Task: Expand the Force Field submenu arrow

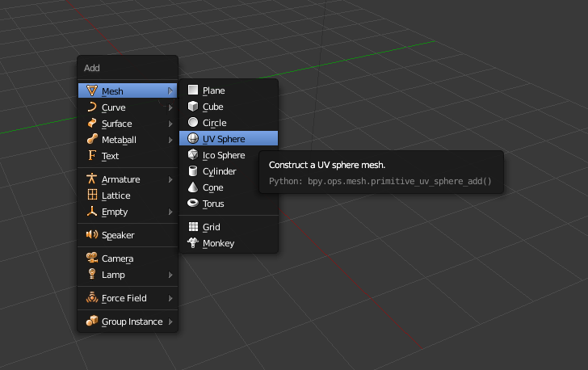Action: (x=170, y=298)
